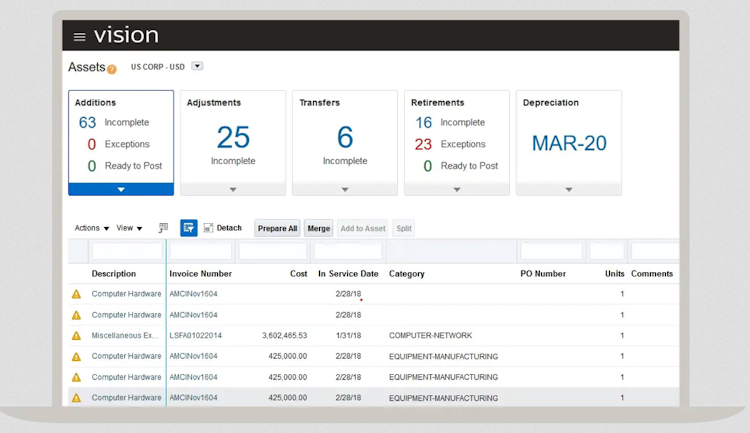Click the 23 Exceptions retirements link
Viewport: 750px width, 433px height.
point(424,144)
